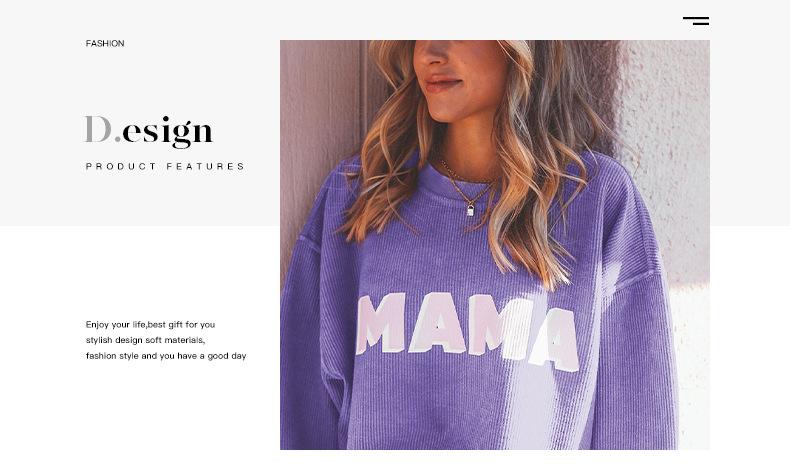Select the D.esign heading
The image size is (790, 469).
coord(149,131)
